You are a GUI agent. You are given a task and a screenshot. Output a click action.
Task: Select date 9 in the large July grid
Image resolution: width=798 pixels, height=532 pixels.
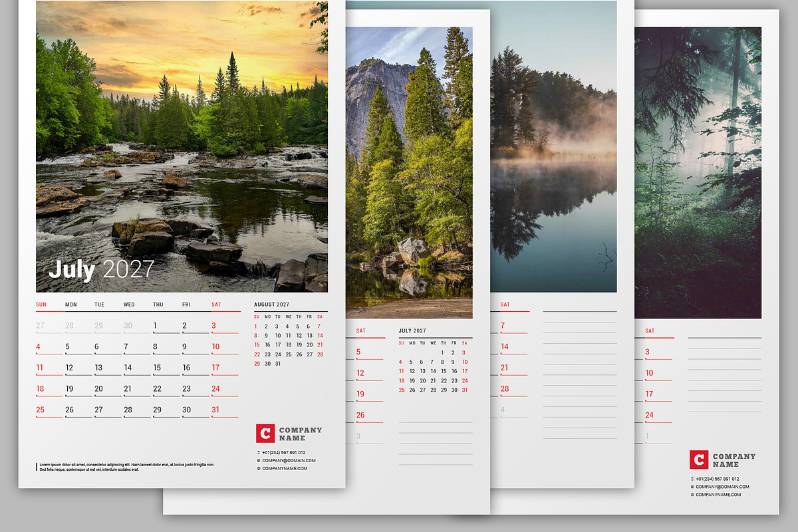[184, 347]
